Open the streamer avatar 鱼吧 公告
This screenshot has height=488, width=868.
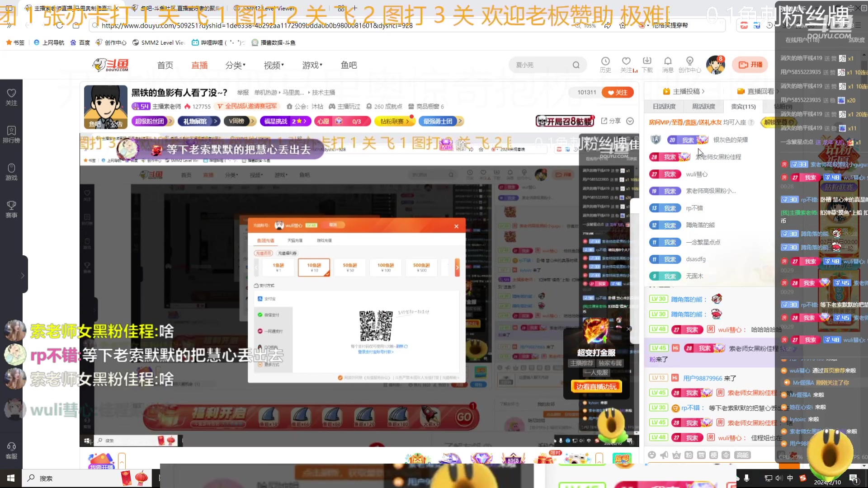coord(105,107)
